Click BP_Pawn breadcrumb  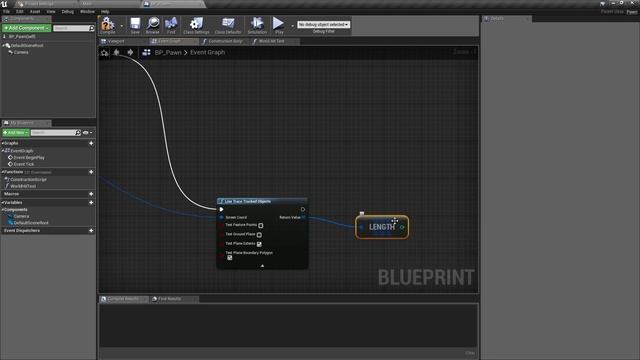tap(168, 52)
